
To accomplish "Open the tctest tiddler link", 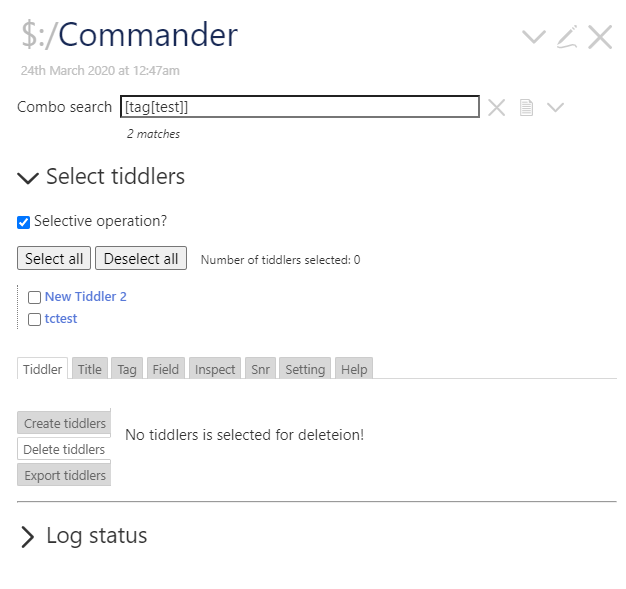I will [x=61, y=319].
